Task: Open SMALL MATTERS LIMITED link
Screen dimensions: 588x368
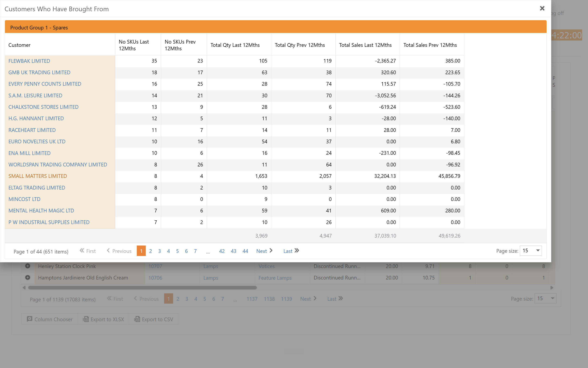Action: pyautogui.click(x=38, y=176)
